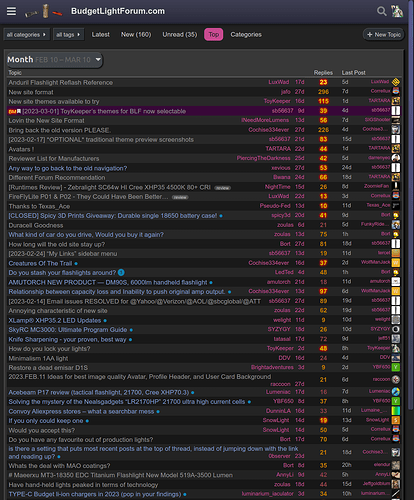The width and height of the screenshot is (414, 500).
Task: Open the last poster avatar in the Convoy Aliexpress stores row
Action: pyautogui.click(x=396, y=411)
